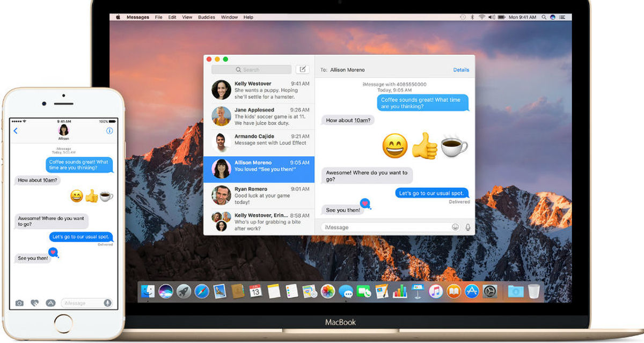Click the Search field in Mac Messages
The image size is (644, 343).
click(251, 70)
